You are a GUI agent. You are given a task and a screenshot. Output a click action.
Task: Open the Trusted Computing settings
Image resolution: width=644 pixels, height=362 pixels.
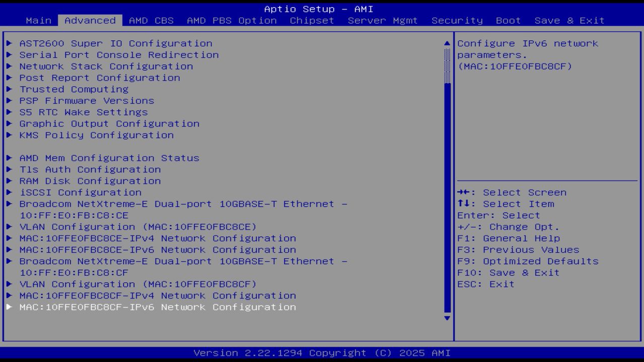(74, 89)
